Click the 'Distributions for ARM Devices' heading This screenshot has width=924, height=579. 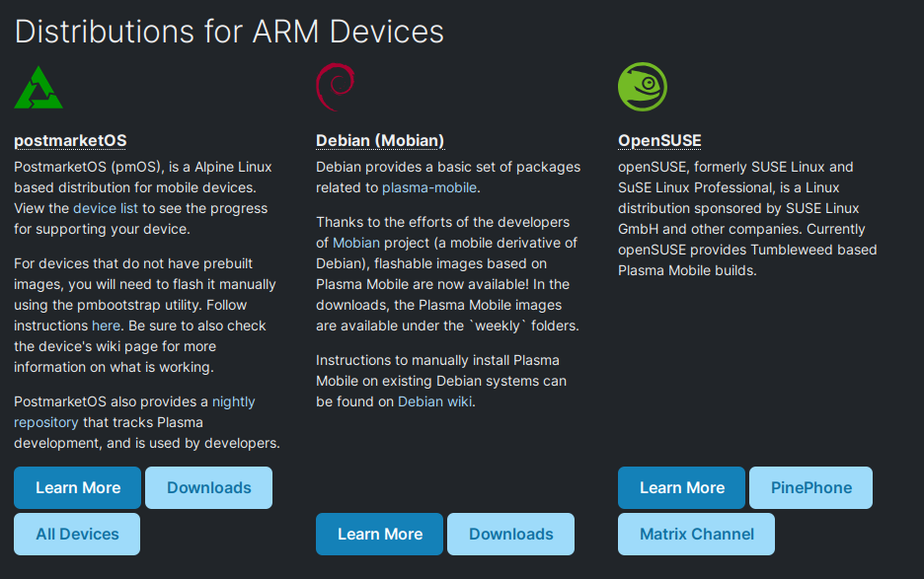pyautogui.click(x=229, y=32)
